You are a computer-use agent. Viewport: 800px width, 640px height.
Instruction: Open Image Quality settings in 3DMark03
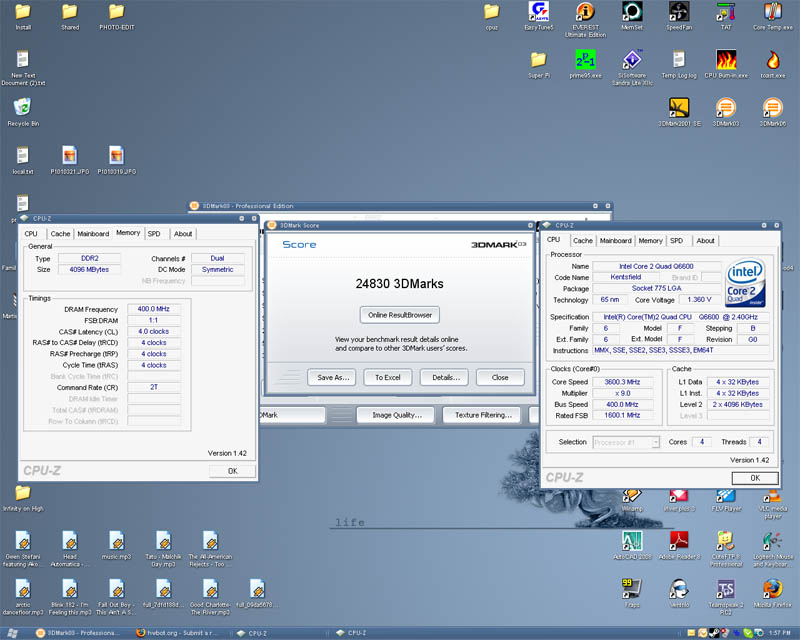(x=396, y=415)
